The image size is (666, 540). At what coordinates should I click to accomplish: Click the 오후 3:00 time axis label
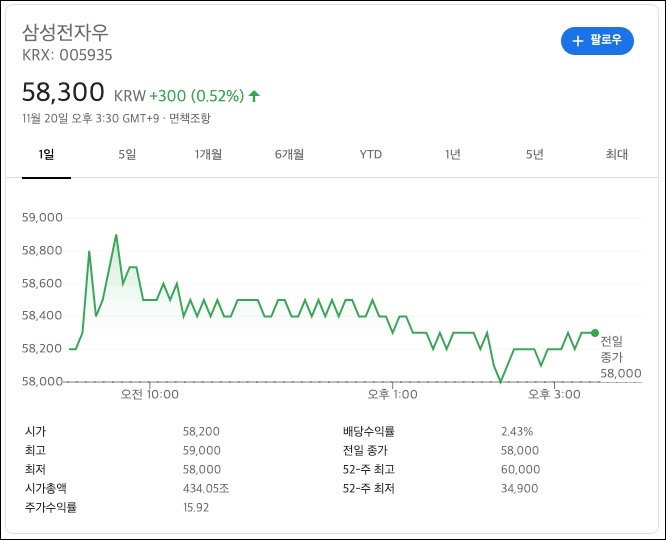click(x=554, y=394)
